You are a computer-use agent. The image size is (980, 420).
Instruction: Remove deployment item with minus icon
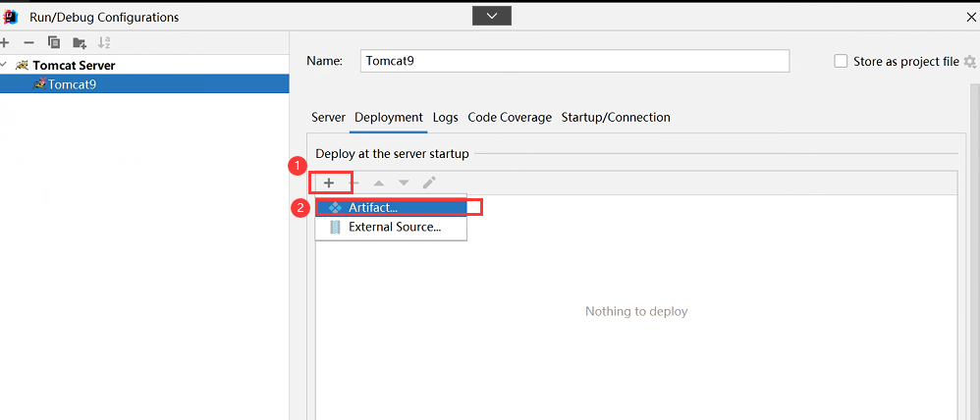pos(354,183)
